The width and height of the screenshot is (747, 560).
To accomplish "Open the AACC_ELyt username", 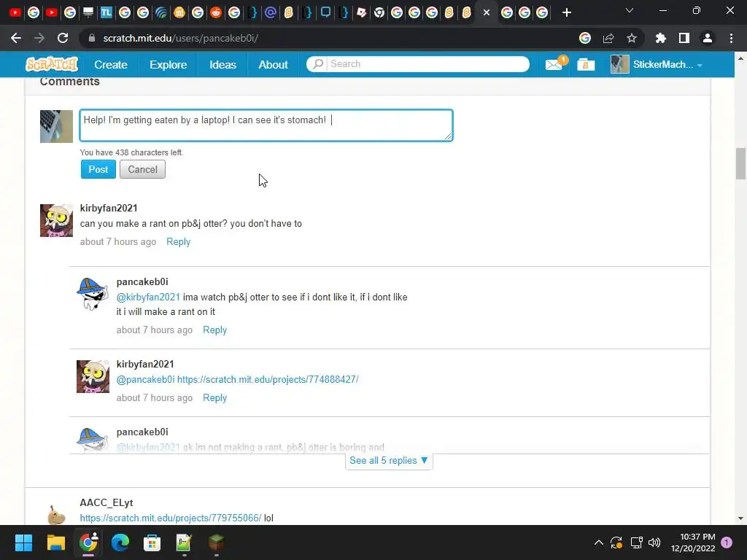I will pyautogui.click(x=107, y=503).
